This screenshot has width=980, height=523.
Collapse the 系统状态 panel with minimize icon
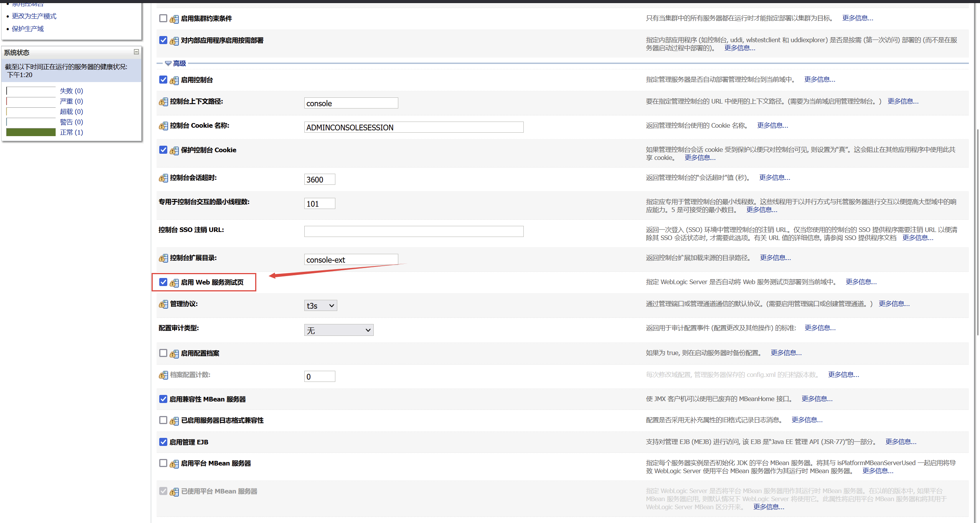(136, 52)
